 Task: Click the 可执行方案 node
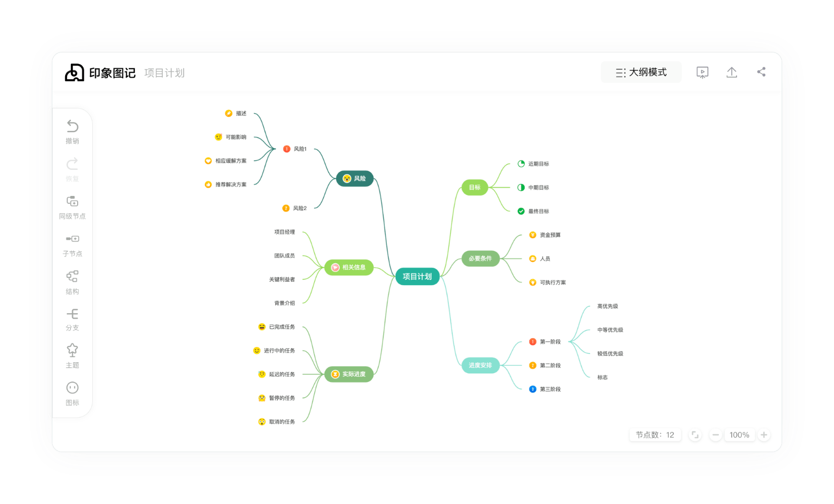pos(547,282)
